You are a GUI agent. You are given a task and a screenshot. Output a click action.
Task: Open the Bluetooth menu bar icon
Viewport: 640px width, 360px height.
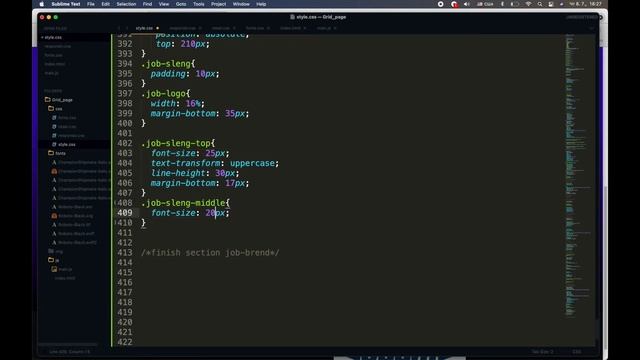click(502, 4)
